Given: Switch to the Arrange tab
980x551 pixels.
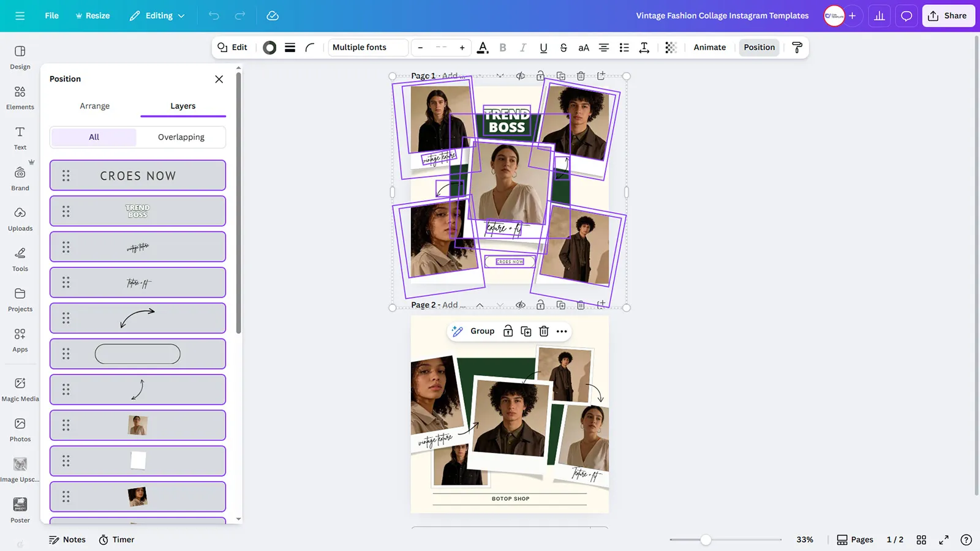Looking at the screenshot, I should click(94, 106).
